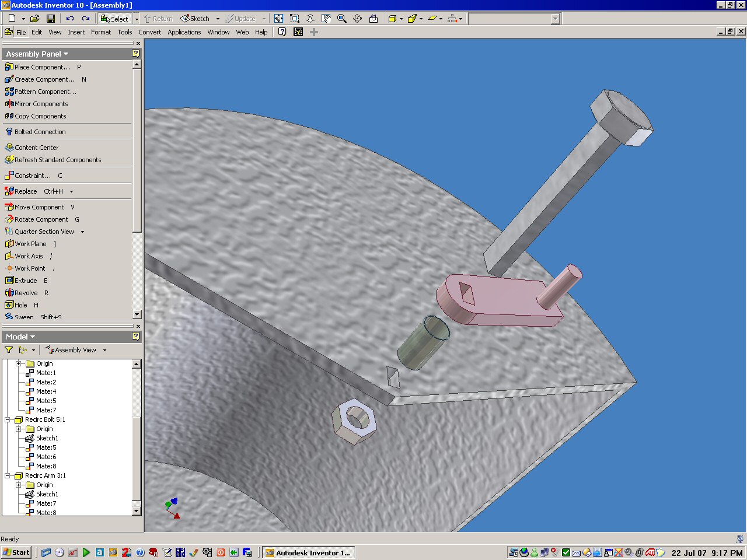Viewport: 747px width, 560px height.
Task: Click the Filter icon in Model browser
Action: click(x=9, y=350)
